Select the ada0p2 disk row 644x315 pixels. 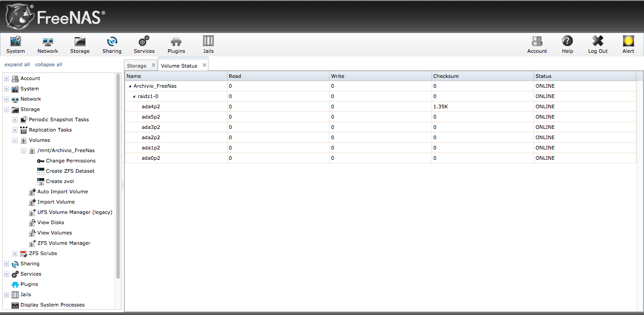[x=380, y=158]
